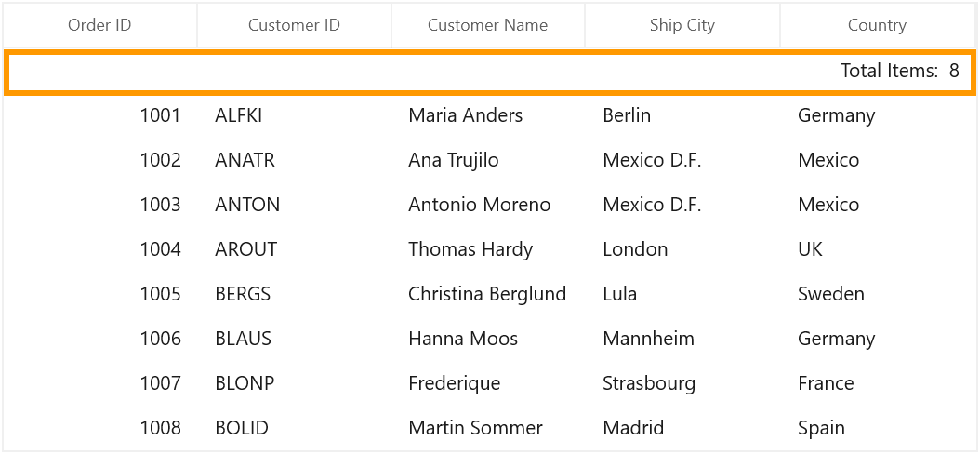Click the Berlin ship city cell
Viewport: 980px width, 454px height.
(x=682, y=115)
